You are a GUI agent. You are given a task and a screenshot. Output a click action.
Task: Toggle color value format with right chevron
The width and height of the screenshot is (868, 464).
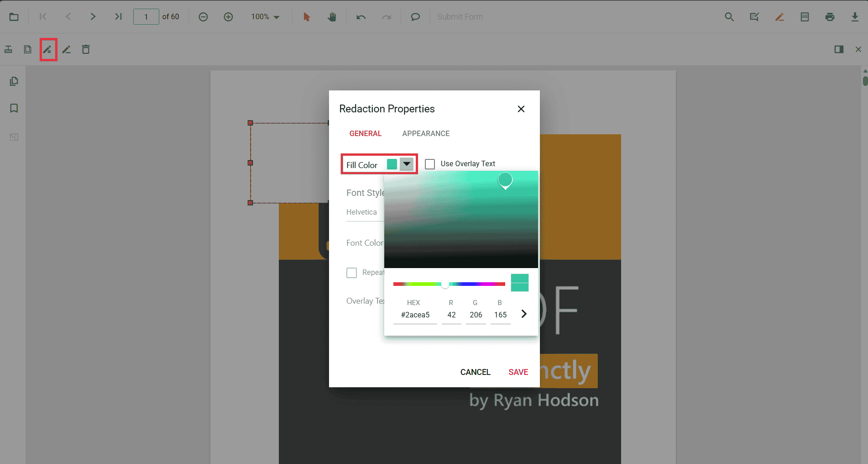click(524, 314)
